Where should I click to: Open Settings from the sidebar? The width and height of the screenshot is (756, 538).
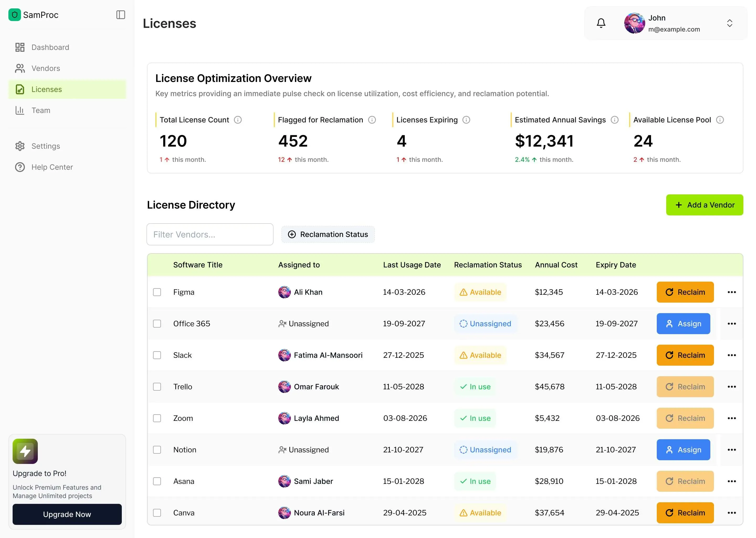pyautogui.click(x=67, y=146)
